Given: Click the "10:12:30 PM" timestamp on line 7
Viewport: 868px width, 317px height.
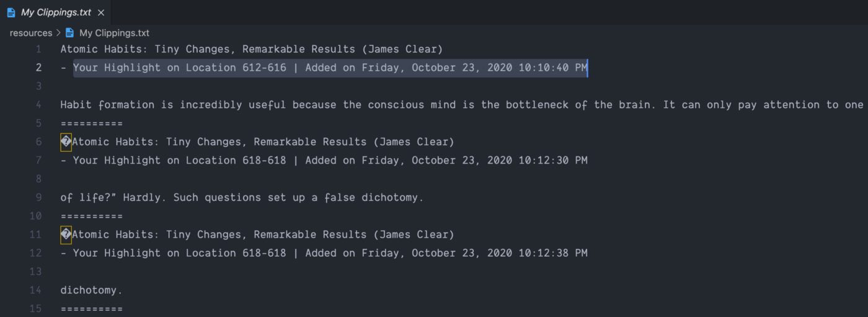Looking at the screenshot, I should coord(549,161).
